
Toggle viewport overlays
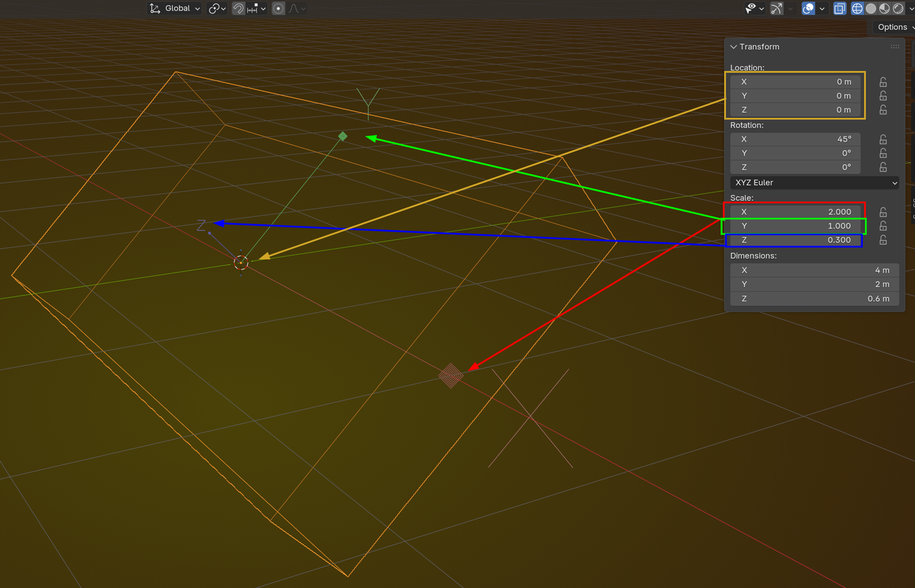click(x=808, y=9)
